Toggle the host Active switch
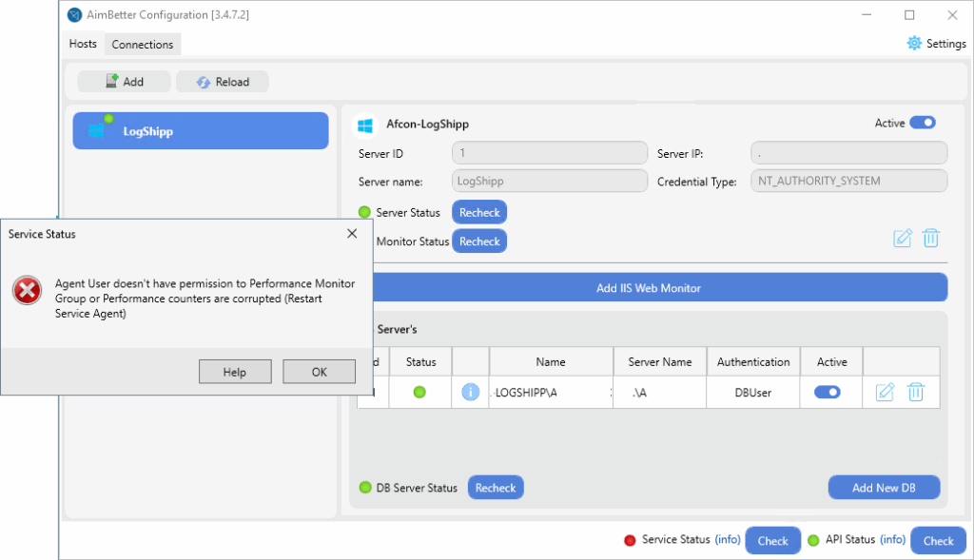The image size is (974, 560). pyautogui.click(x=923, y=123)
